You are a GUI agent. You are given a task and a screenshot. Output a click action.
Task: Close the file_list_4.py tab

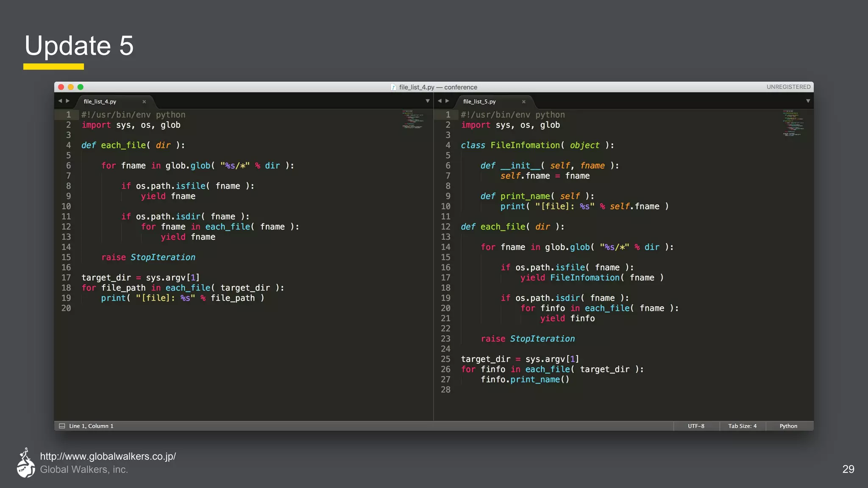tap(144, 102)
